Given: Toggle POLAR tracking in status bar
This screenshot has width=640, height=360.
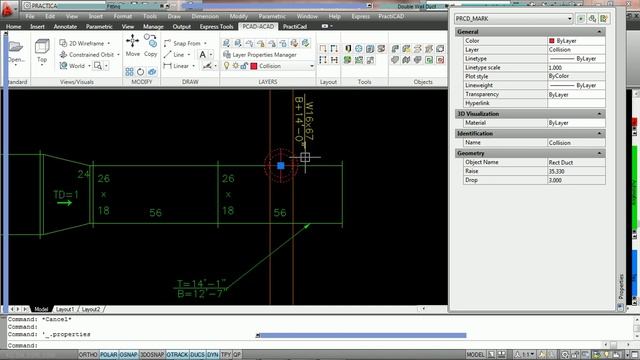Looking at the screenshot, I should 109,355.
